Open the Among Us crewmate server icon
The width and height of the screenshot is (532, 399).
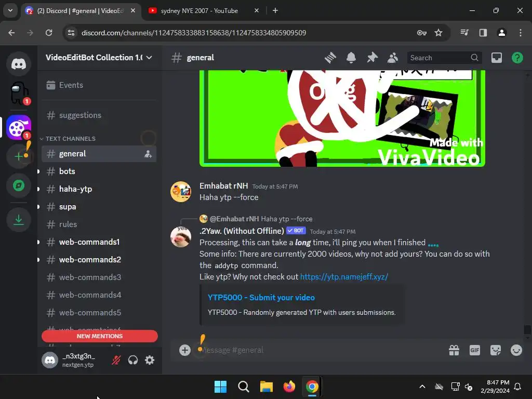19,93
